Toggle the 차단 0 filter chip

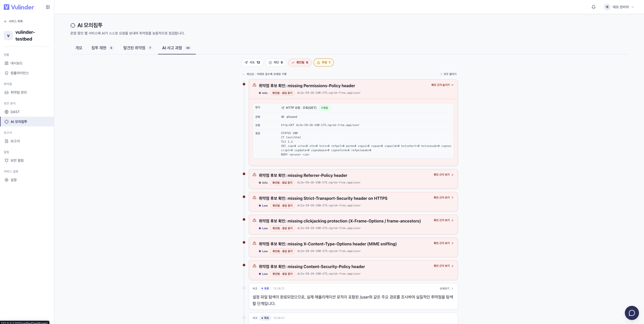276,62
